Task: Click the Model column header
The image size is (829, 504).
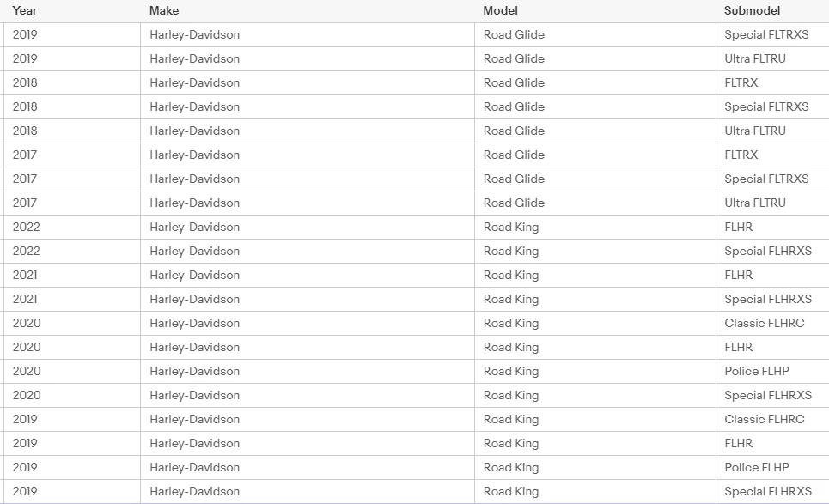Action: pyautogui.click(x=500, y=10)
